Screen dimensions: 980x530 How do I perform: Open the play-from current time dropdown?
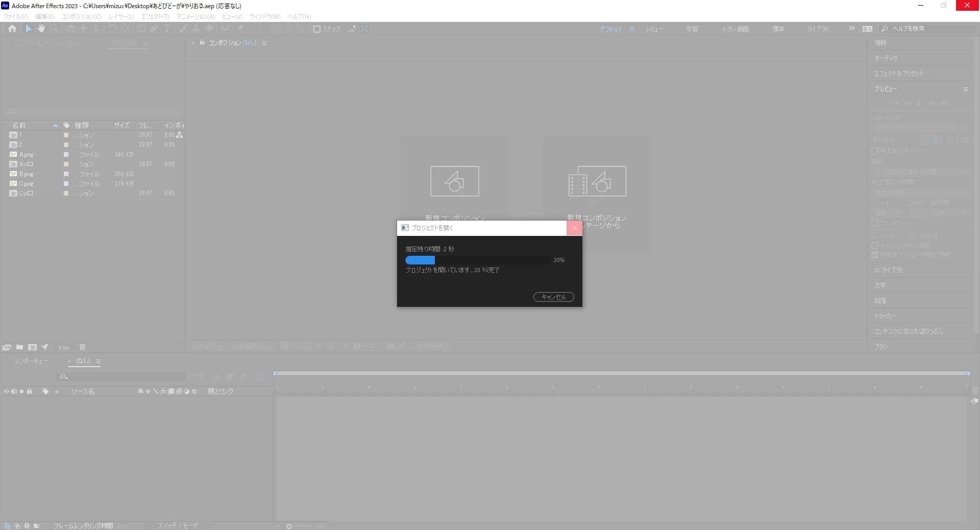pos(920,192)
